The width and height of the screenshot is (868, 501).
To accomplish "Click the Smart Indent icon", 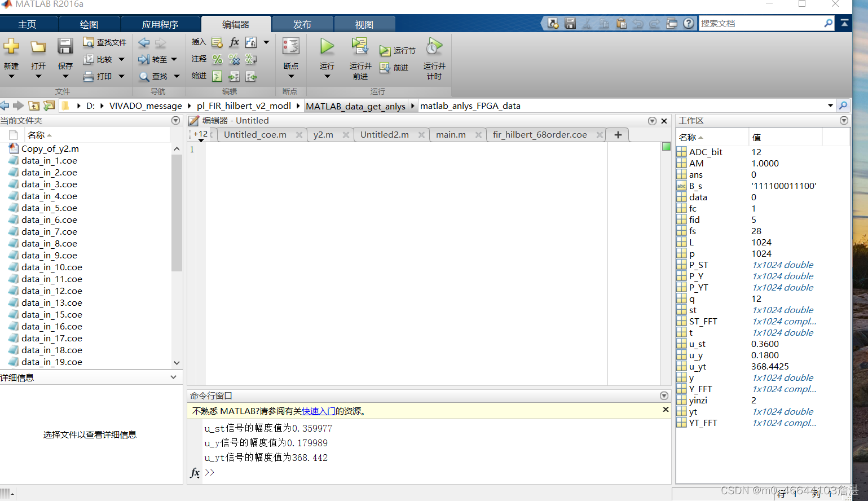I will [217, 76].
